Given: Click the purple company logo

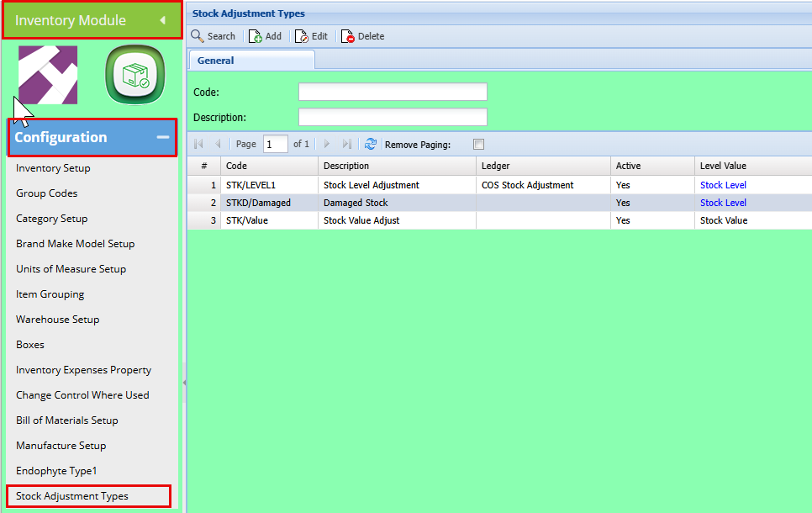Looking at the screenshot, I should click(48, 76).
